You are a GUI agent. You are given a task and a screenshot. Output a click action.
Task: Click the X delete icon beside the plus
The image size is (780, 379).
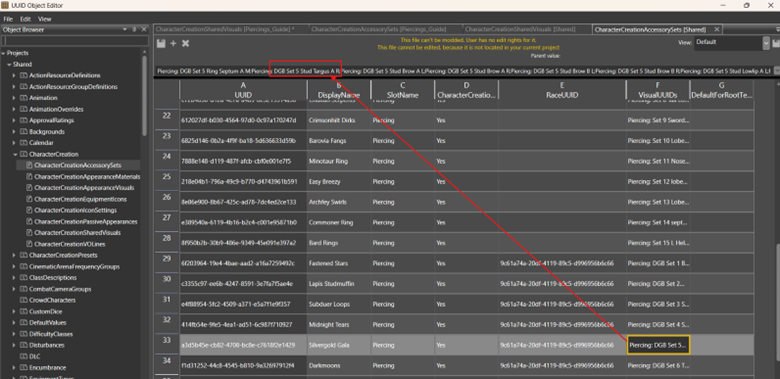pos(185,44)
